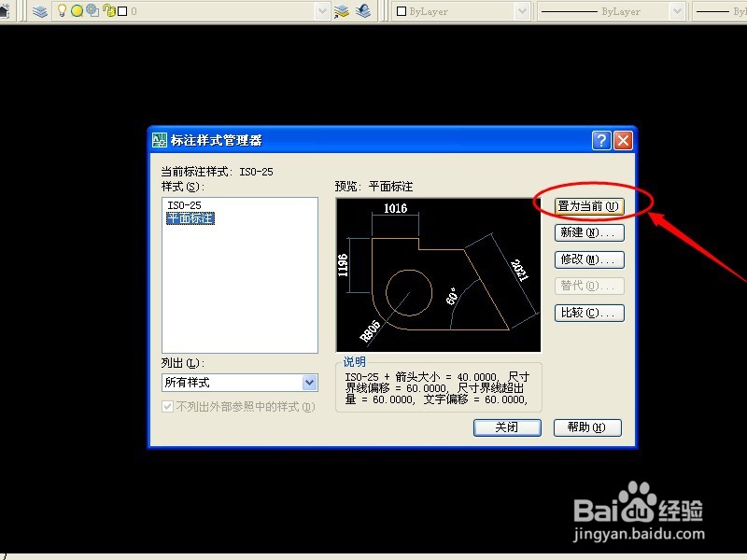Select ISO-25 in the styles list
This screenshot has height=560, width=747.
point(184,205)
